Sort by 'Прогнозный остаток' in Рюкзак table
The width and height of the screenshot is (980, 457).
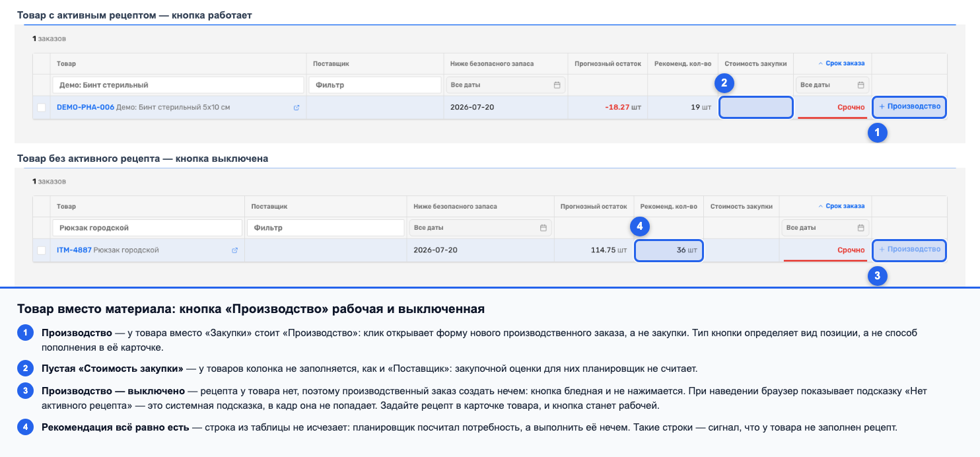(594, 207)
